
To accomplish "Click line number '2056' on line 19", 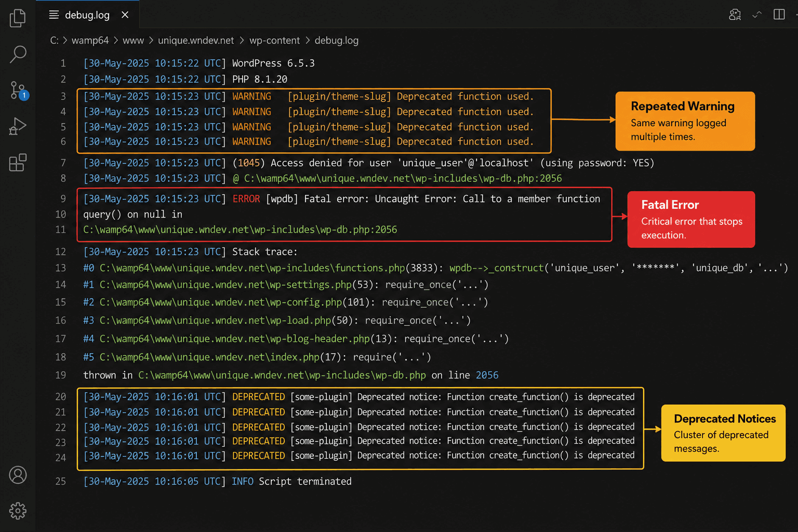I will click(x=487, y=375).
